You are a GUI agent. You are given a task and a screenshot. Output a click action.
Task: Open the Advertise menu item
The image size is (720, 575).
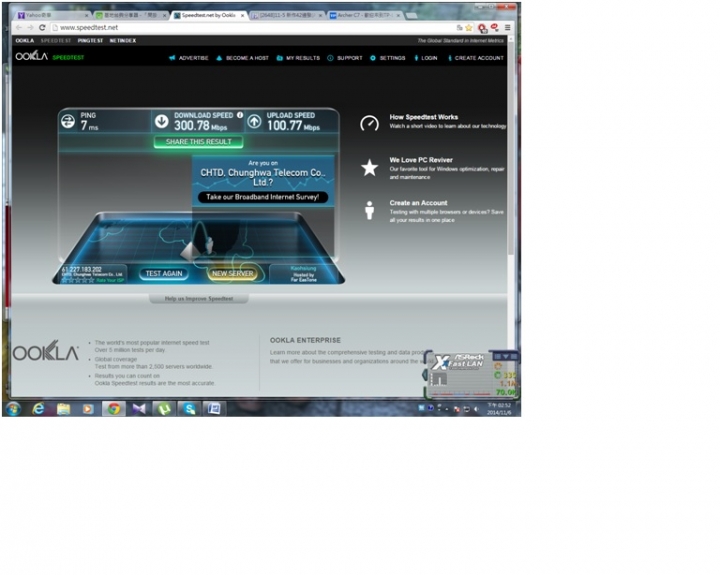point(189,58)
